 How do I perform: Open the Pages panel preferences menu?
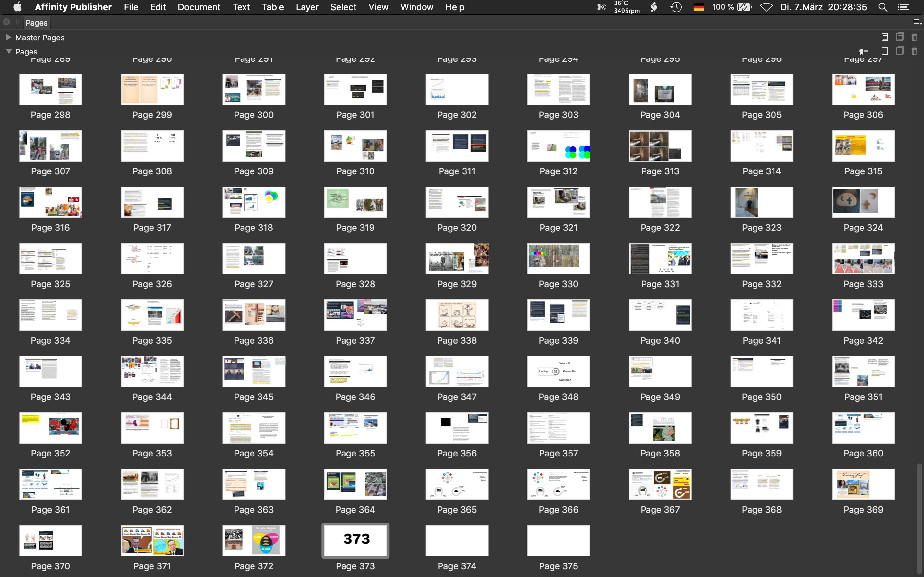[917, 22]
